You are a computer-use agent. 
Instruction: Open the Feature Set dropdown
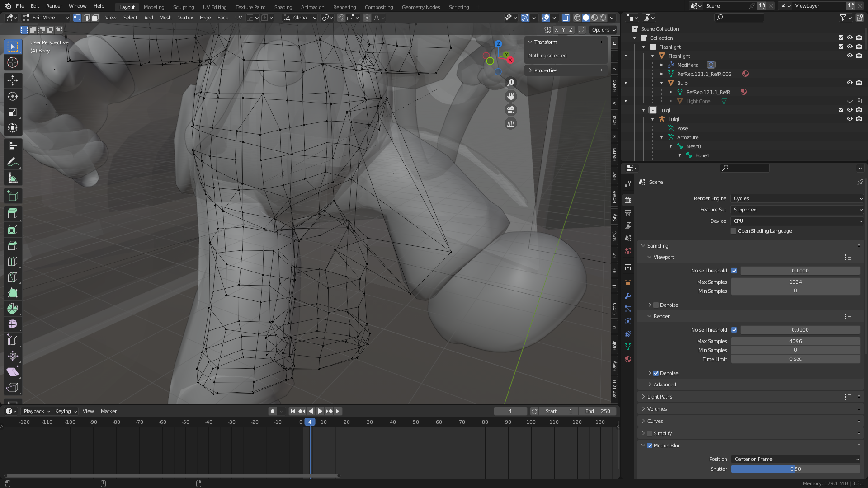(797, 210)
